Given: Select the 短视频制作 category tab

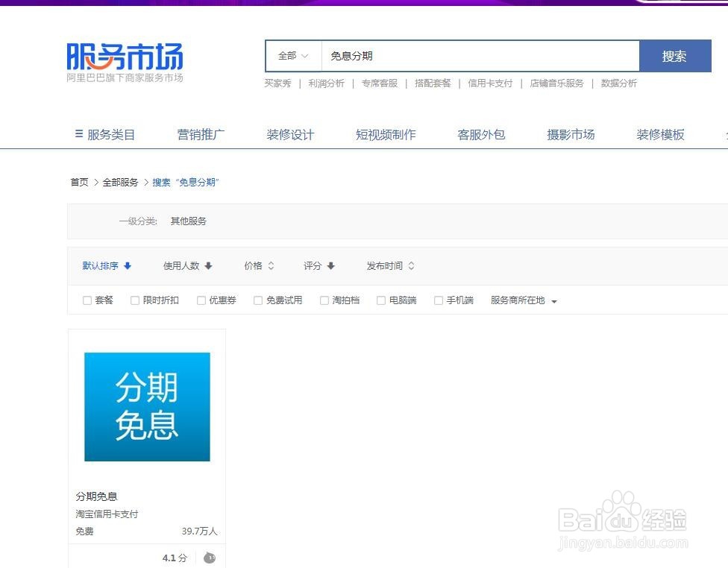Looking at the screenshot, I should tap(385, 134).
